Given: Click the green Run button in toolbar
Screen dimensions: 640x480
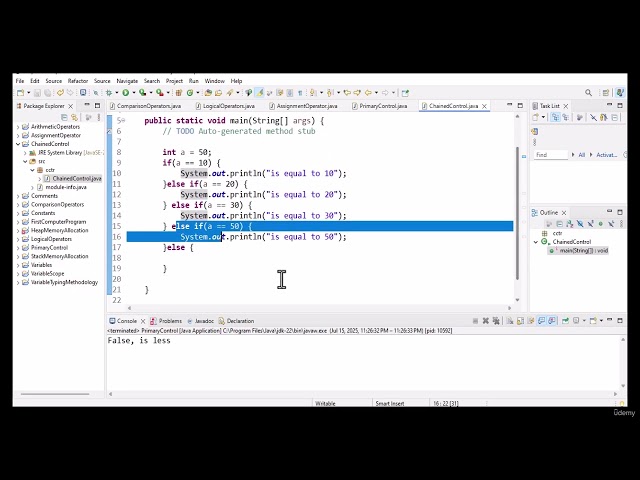Looking at the screenshot, I should click(126, 93).
